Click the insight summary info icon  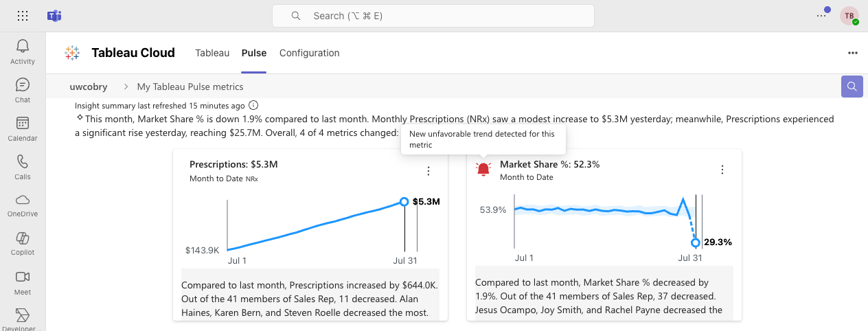253,106
